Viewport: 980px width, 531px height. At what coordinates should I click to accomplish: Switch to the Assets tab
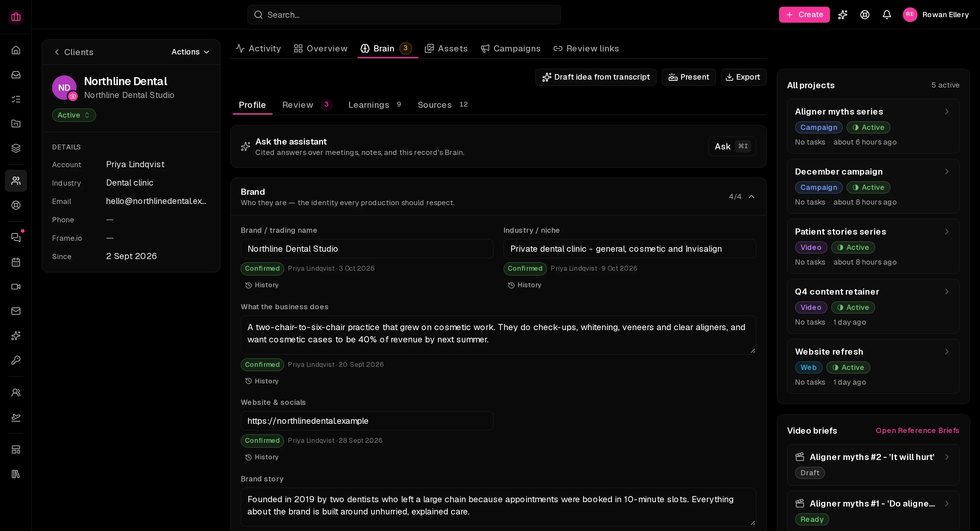click(x=446, y=48)
